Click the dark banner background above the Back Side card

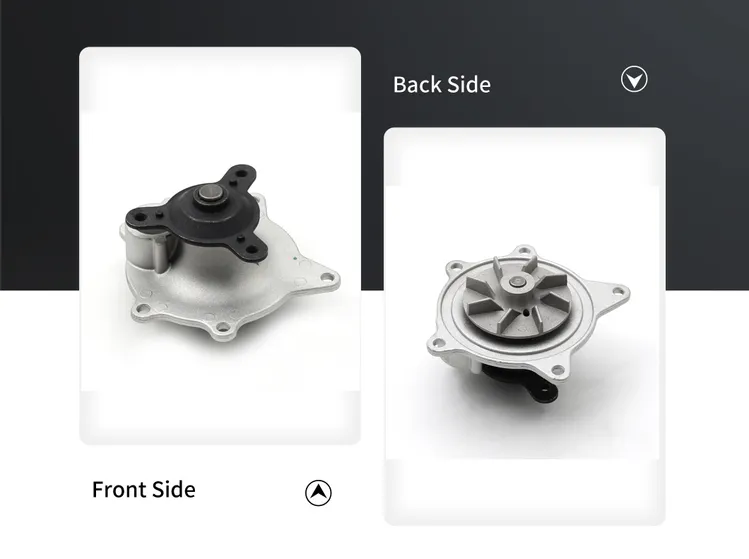coord(524,29)
